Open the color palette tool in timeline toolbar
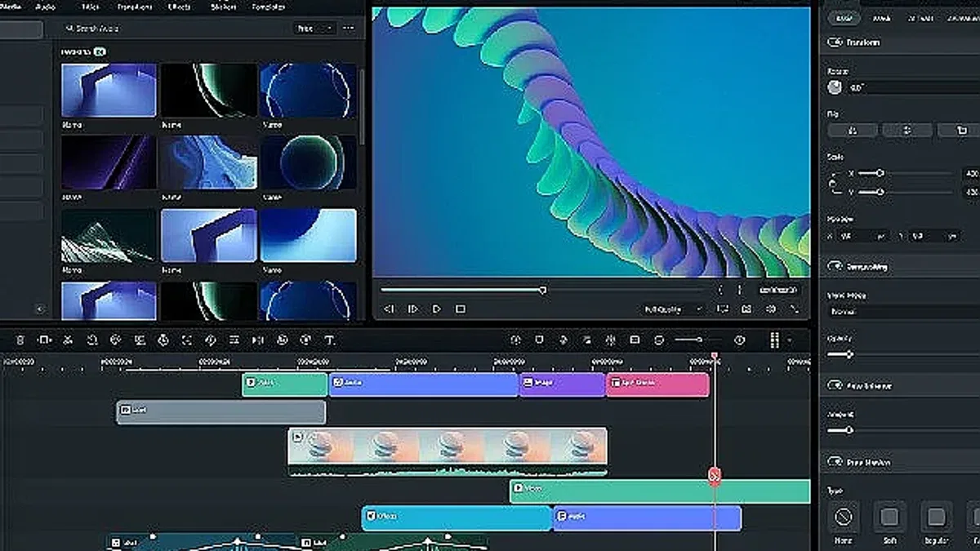The height and width of the screenshot is (551, 980). tap(115, 340)
